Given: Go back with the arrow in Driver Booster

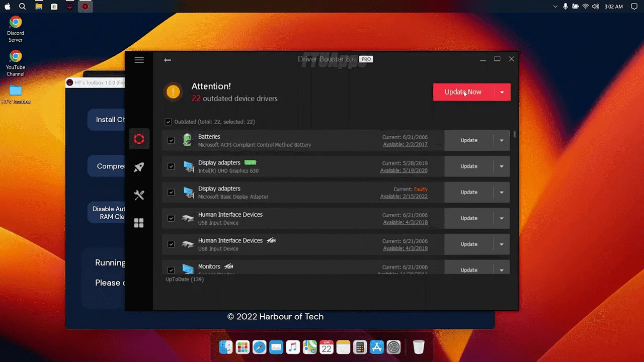Looking at the screenshot, I should coord(168,60).
